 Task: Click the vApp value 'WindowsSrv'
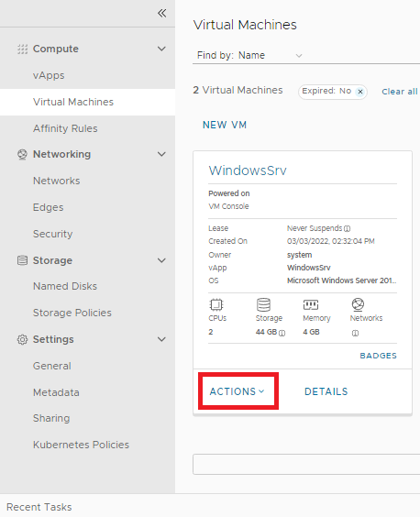point(309,268)
